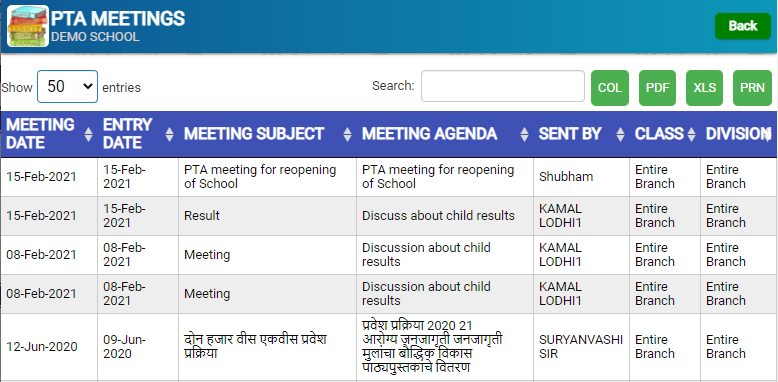Sort by Class column arrows
The image size is (778, 382).
(x=691, y=134)
